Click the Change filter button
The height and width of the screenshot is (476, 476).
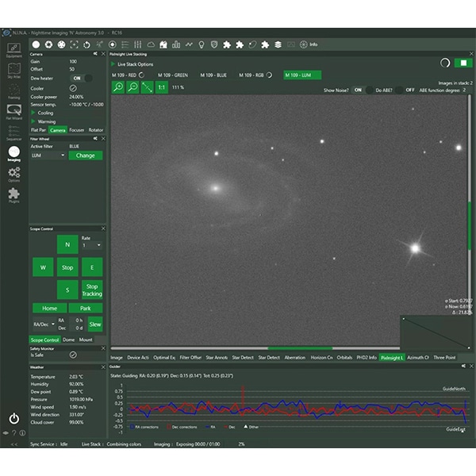click(86, 155)
